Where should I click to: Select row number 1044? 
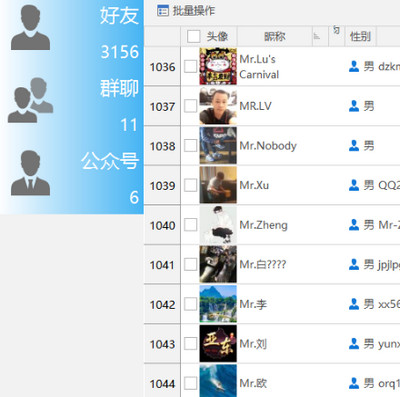[x=162, y=384]
